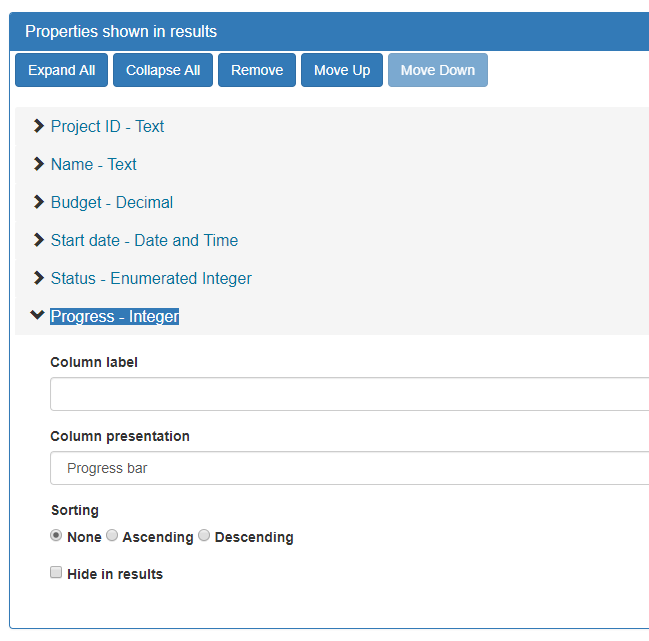Choose Ascending sorting option

(x=112, y=536)
